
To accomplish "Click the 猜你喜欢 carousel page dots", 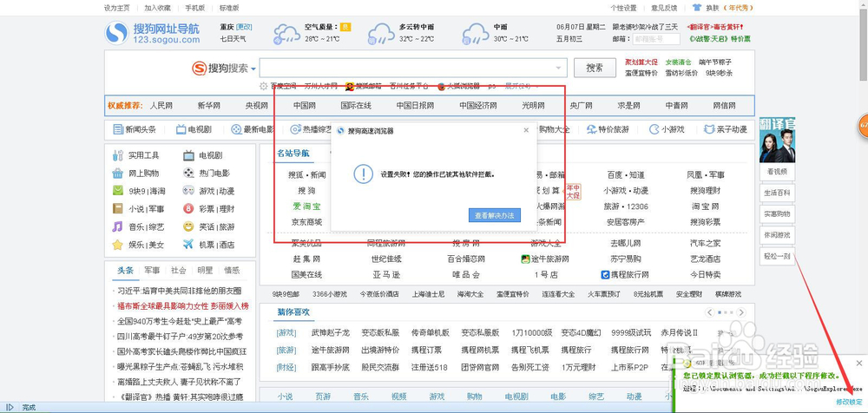I will [x=726, y=313].
